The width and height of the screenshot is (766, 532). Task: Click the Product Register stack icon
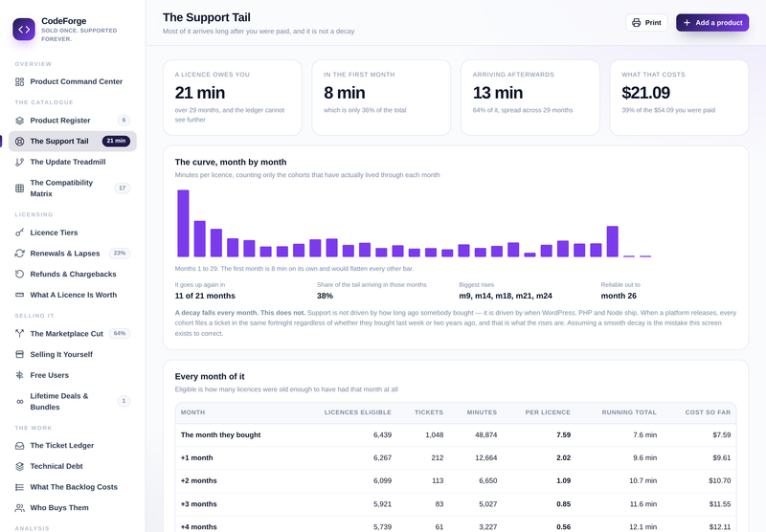click(x=19, y=121)
